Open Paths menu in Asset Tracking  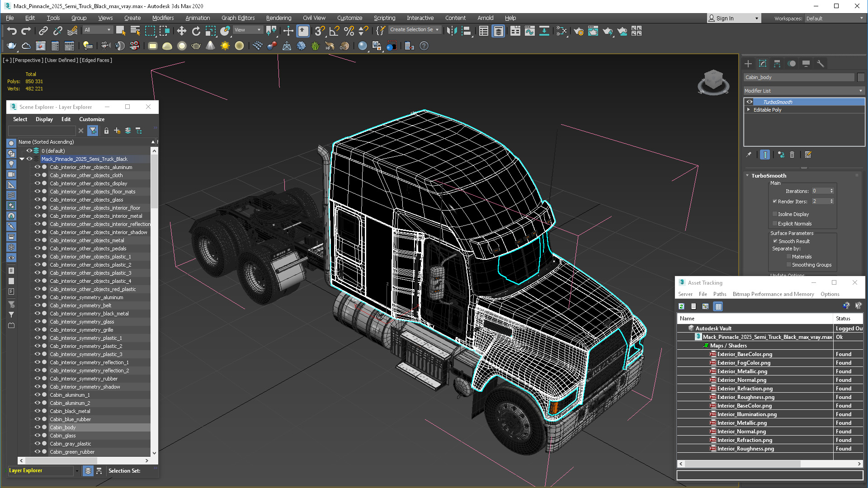(720, 294)
